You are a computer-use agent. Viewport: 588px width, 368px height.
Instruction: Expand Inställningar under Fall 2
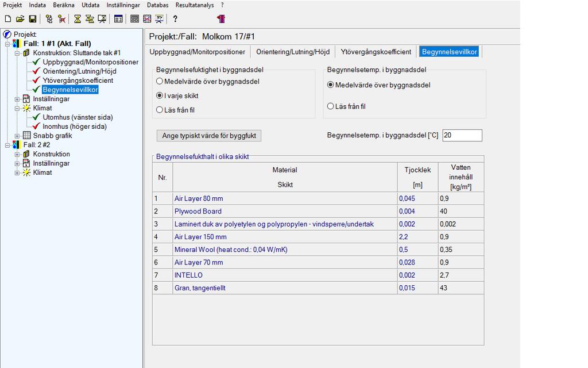[x=17, y=164]
